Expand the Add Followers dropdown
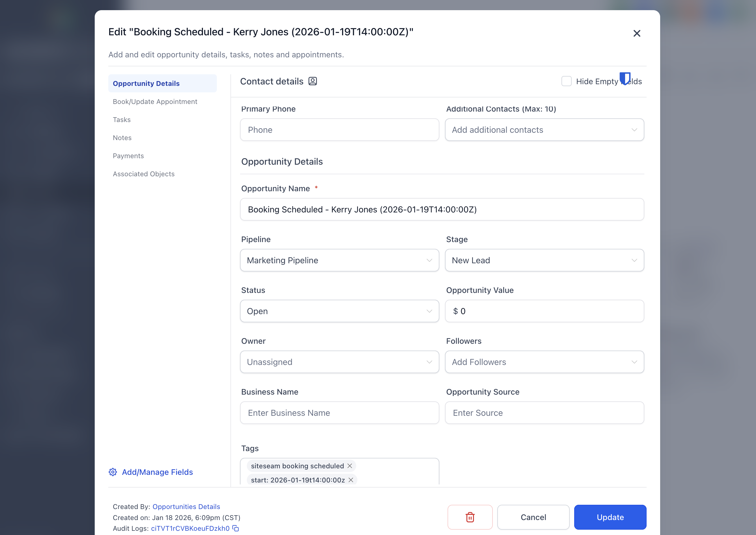Screen dimensions: 756x535 coord(544,362)
